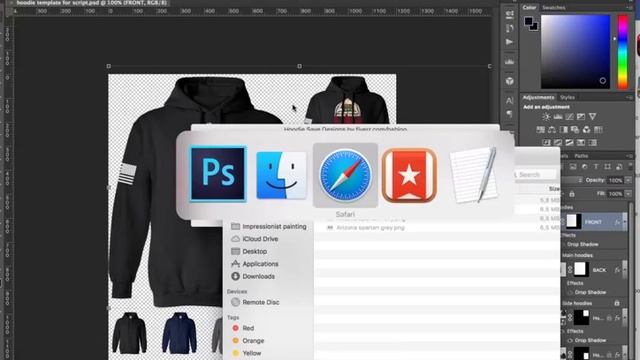Filter layers by pixel layers

(x=573, y=167)
